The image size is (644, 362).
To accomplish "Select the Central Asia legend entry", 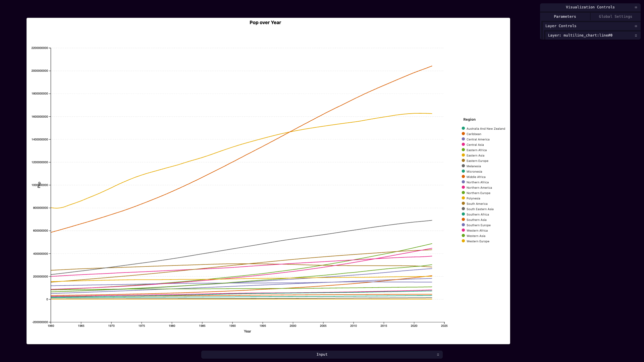I will click(473, 145).
